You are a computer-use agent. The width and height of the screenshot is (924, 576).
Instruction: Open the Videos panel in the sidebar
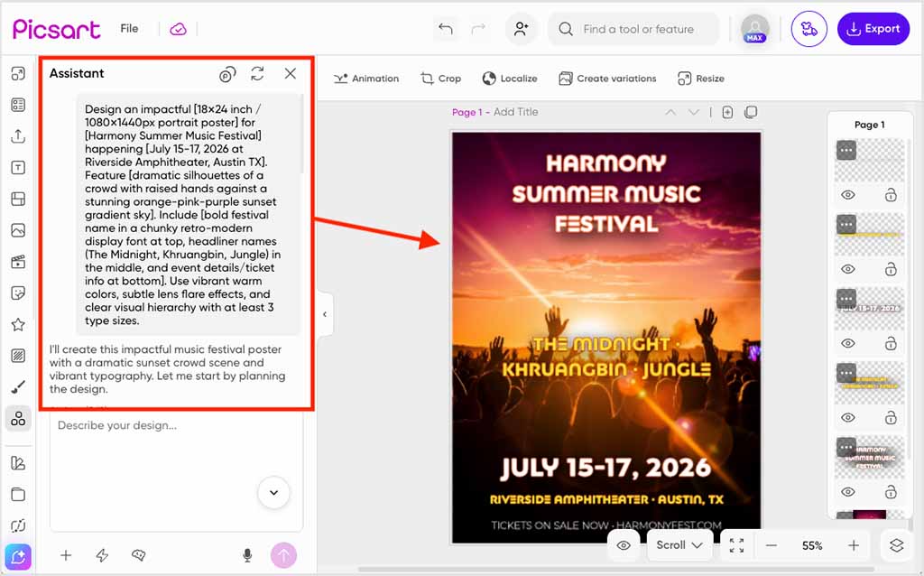[18, 262]
